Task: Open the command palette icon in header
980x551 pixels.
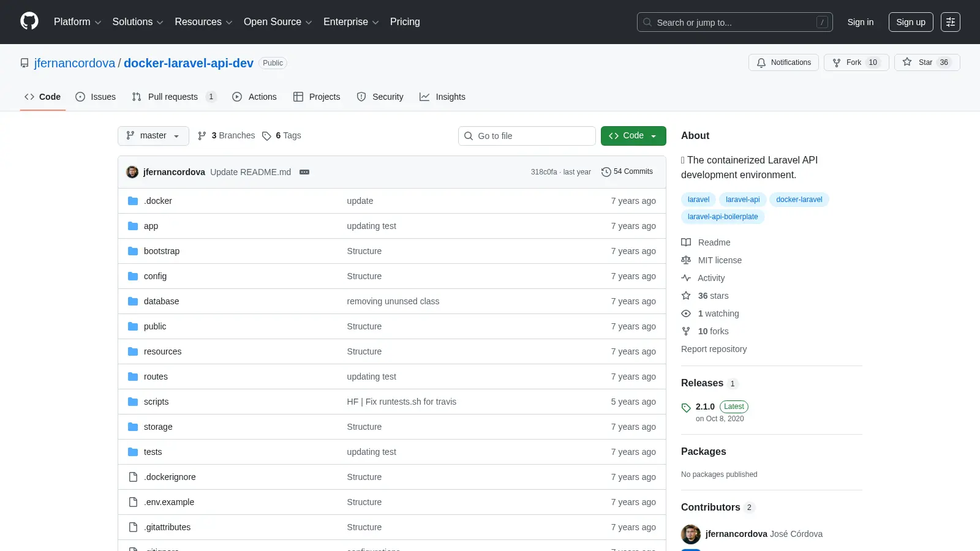Action: click(x=951, y=22)
